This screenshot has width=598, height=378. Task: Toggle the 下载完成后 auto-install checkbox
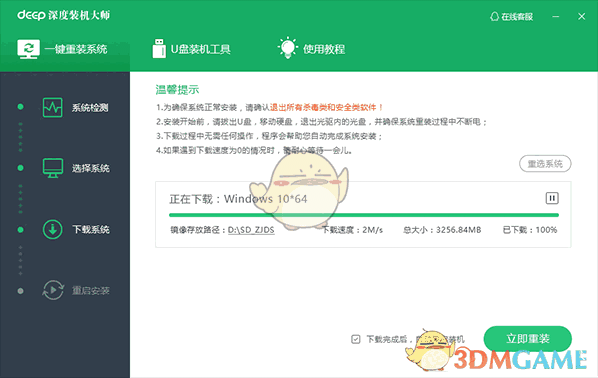tap(355, 339)
